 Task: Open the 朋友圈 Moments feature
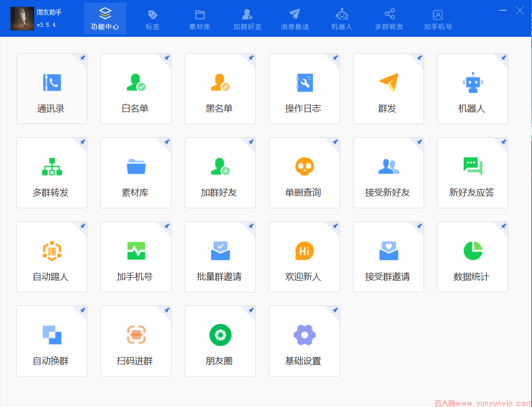click(220, 341)
